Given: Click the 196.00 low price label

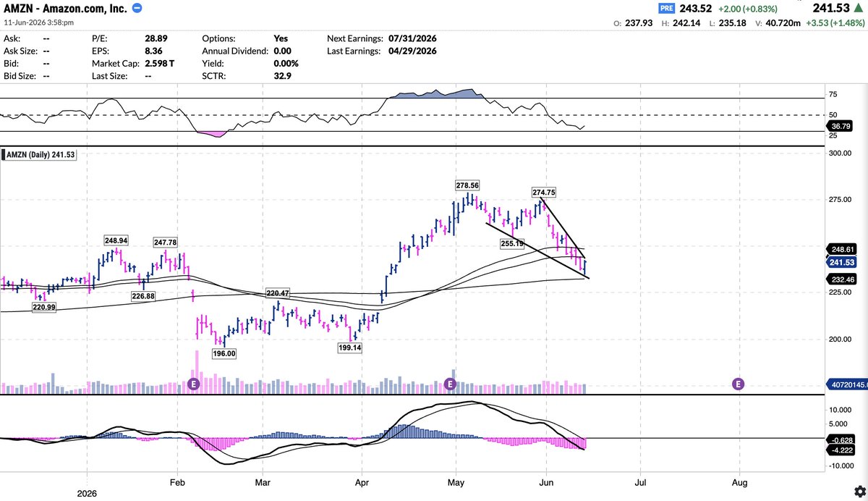Looking at the screenshot, I should click(x=224, y=353).
